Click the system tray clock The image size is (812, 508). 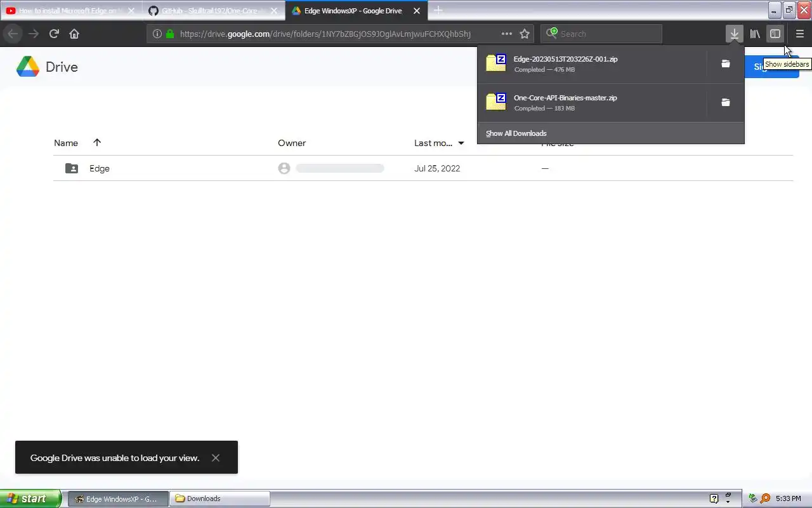(789, 499)
